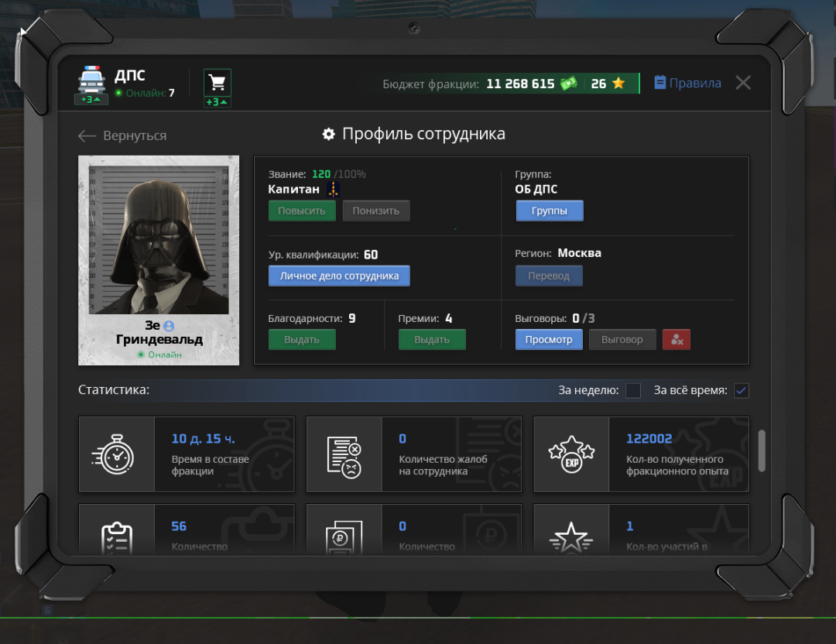The width and height of the screenshot is (836, 644).
Task: Select the 10 д. 15 ч. value
Action: coord(203,439)
